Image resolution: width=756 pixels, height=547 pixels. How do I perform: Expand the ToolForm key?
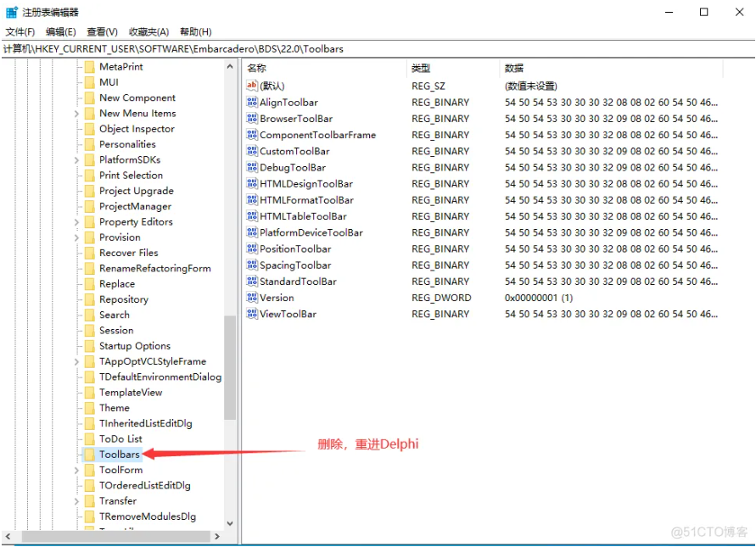tap(76, 470)
